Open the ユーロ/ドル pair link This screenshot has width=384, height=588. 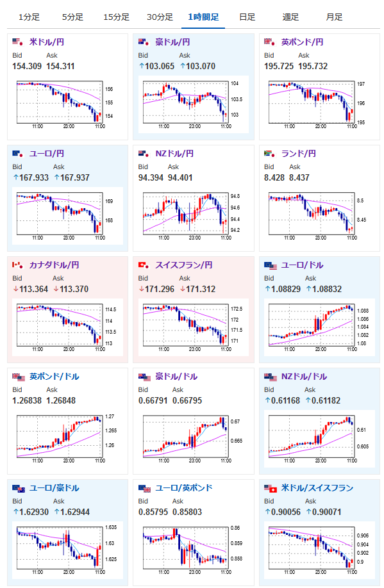(302, 265)
